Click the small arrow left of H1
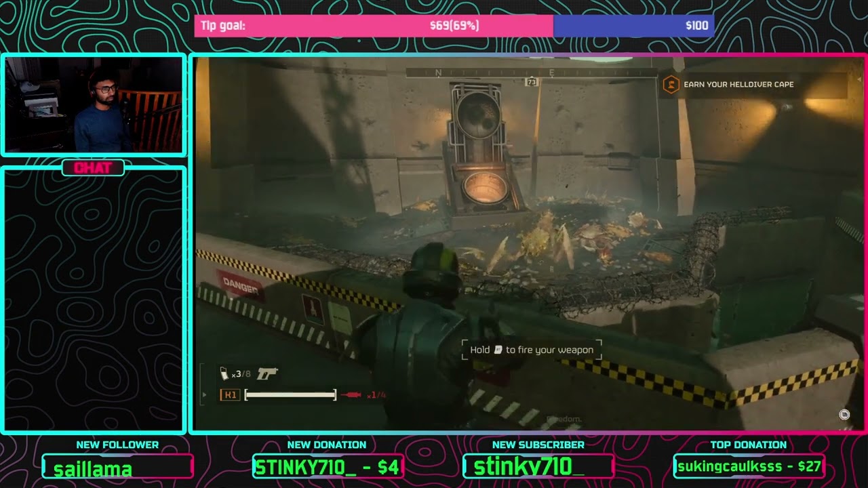 pos(205,394)
